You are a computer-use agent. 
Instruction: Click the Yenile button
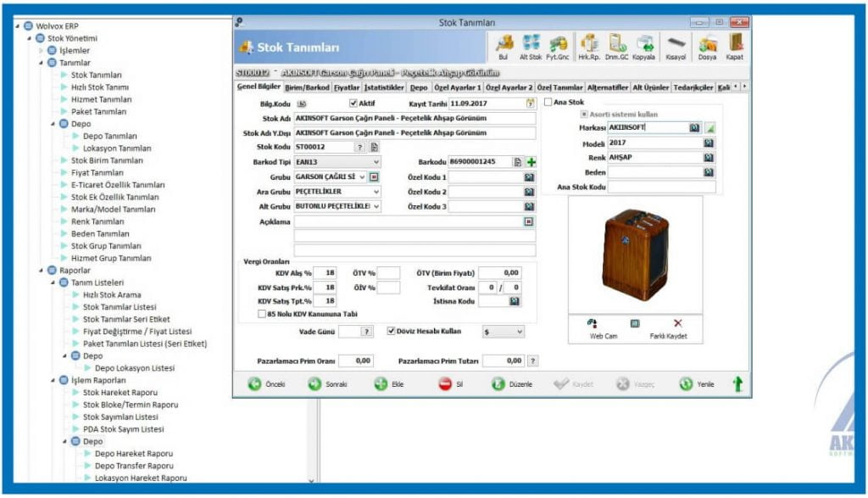tap(697, 383)
